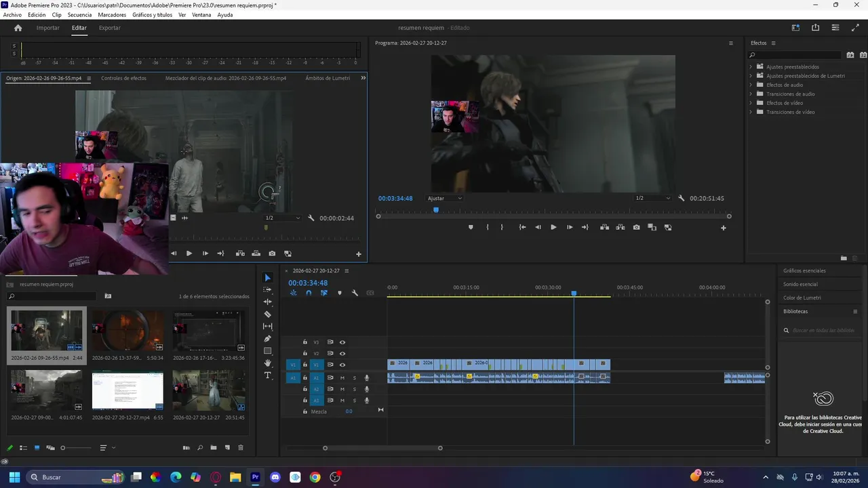This screenshot has height=488, width=868.
Task: Toggle V2 track visibility eye
Action: (x=342, y=353)
